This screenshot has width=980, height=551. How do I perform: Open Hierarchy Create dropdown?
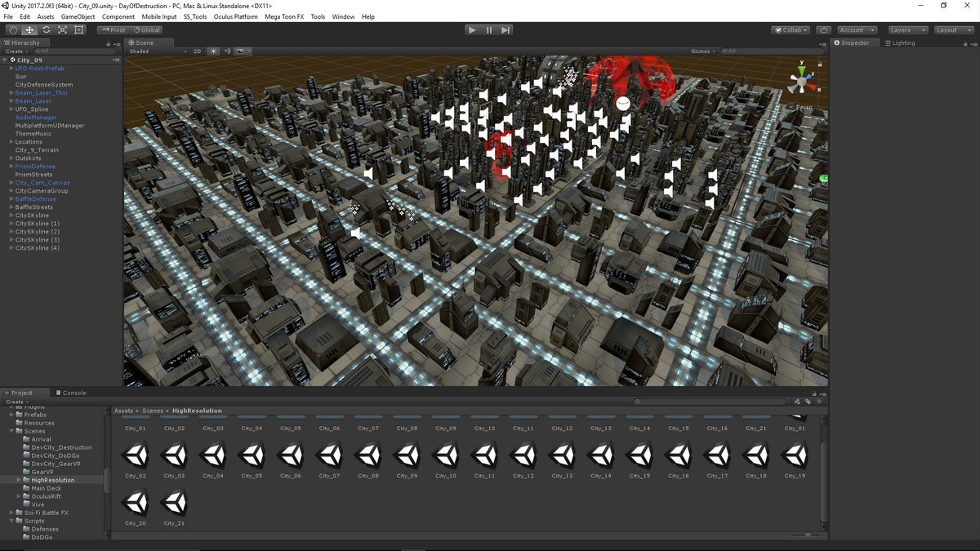[x=16, y=51]
